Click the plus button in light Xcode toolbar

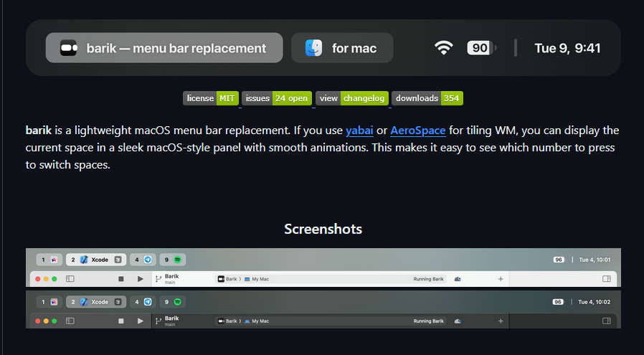[501, 279]
